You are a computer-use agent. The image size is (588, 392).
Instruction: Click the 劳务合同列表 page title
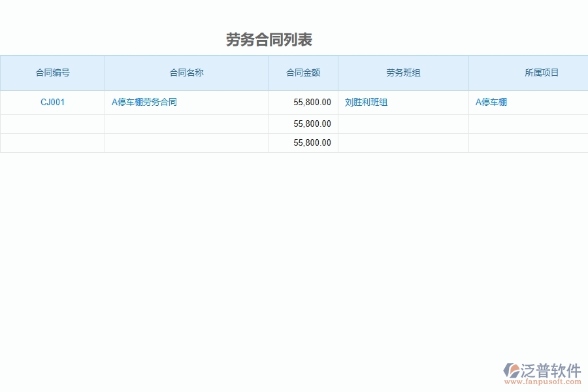click(270, 39)
